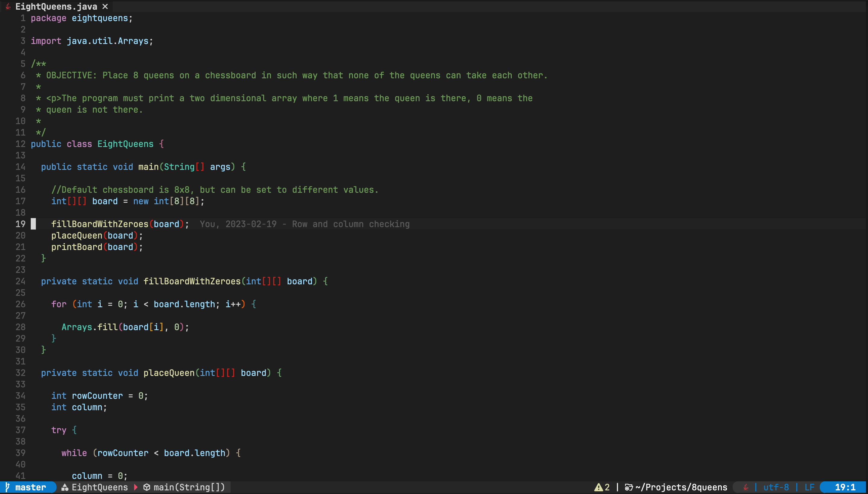The width and height of the screenshot is (868, 494).
Task: Click the utf-8 encoding indicator
Action: 776,487
